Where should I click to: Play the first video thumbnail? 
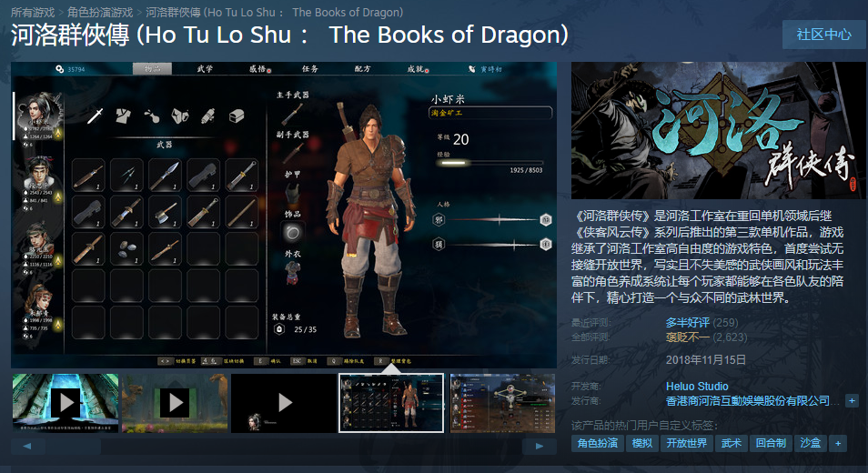[x=66, y=403]
